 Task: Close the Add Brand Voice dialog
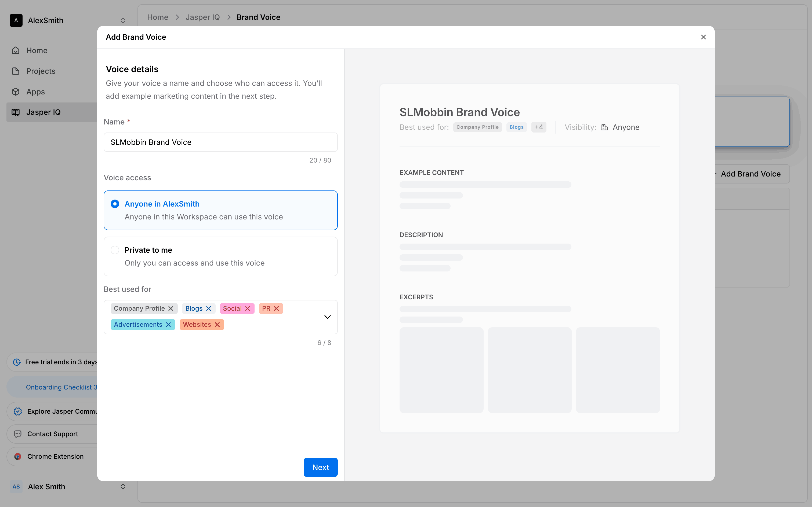click(x=703, y=37)
